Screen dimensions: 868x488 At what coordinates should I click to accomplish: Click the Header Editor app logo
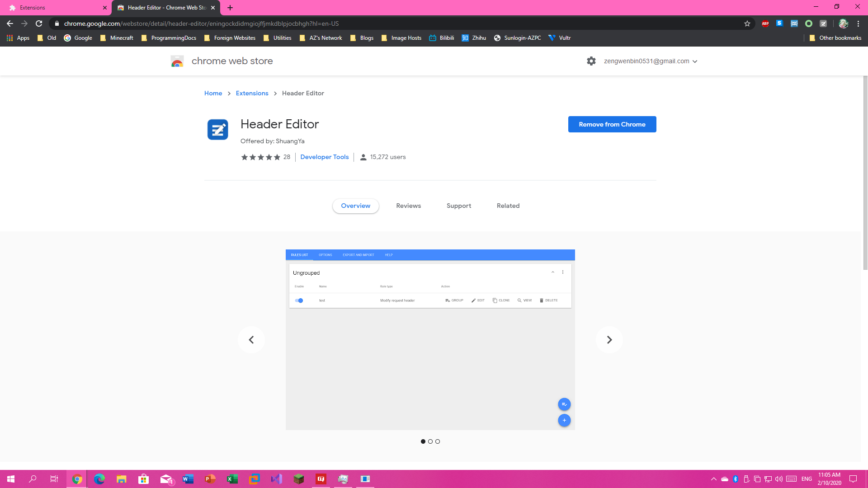(217, 130)
